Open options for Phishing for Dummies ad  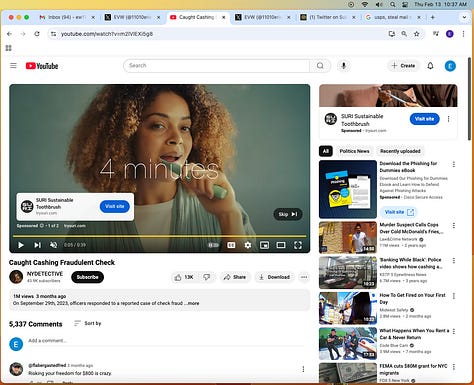454,164
